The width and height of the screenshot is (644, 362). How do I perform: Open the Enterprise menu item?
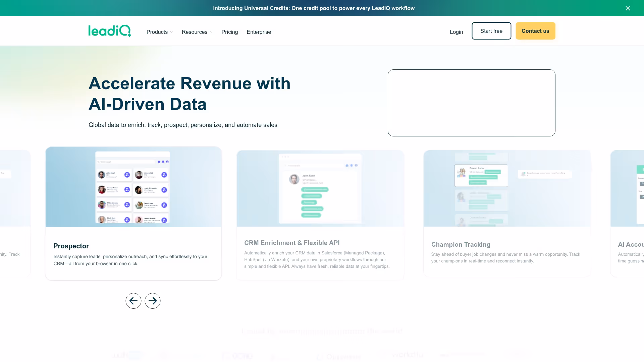tap(259, 32)
